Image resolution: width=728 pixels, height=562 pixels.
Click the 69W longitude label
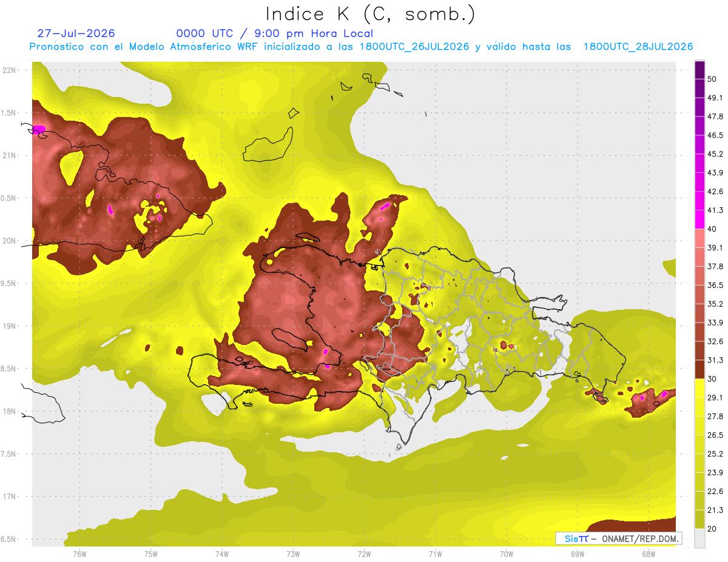(577, 554)
